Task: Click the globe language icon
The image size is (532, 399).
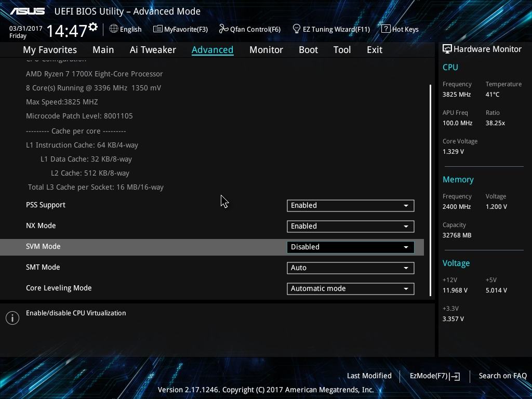Action: (x=114, y=29)
